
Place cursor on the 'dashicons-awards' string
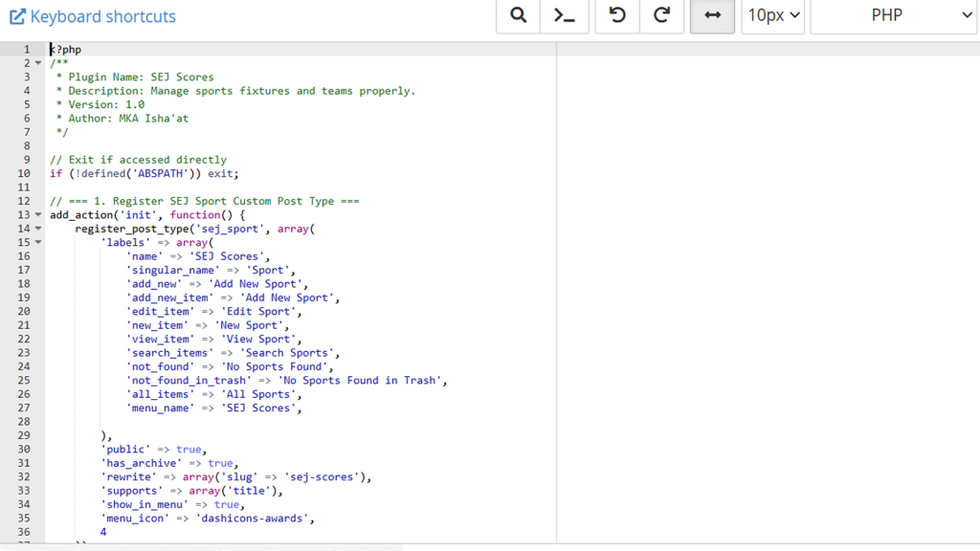coord(255,518)
